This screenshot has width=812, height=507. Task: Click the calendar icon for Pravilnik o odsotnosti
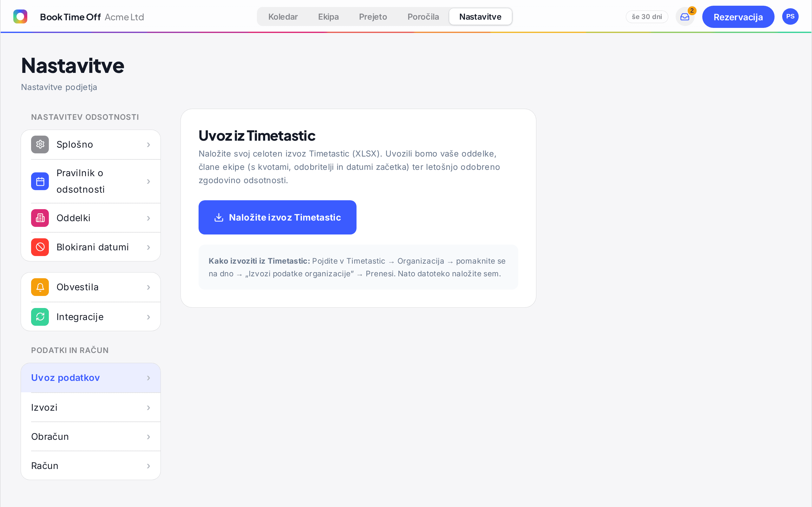click(x=40, y=181)
